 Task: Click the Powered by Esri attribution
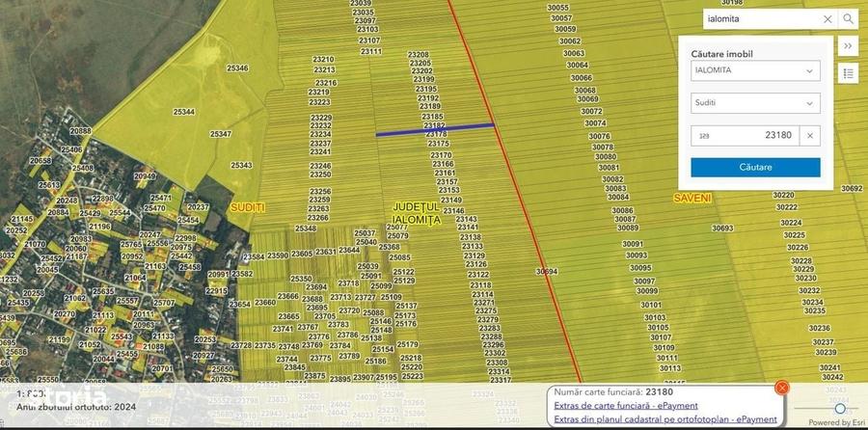tap(837, 423)
